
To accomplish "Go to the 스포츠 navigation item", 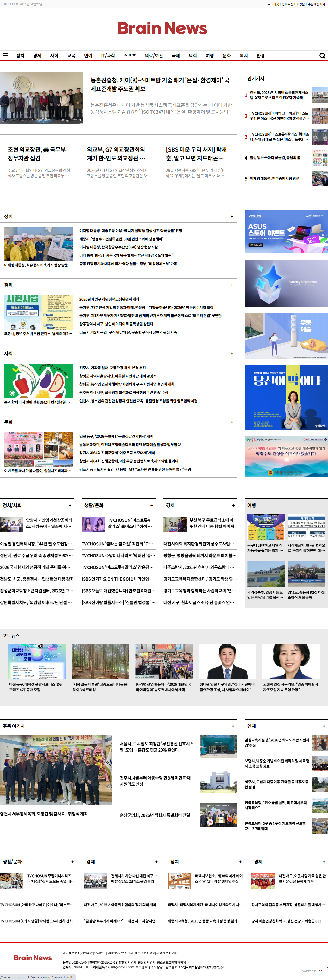I will (x=130, y=56).
